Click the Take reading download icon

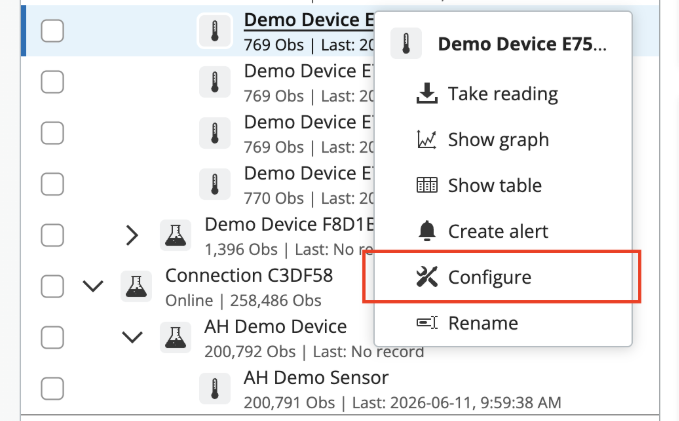pyautogui.click(x=427, y=94)
